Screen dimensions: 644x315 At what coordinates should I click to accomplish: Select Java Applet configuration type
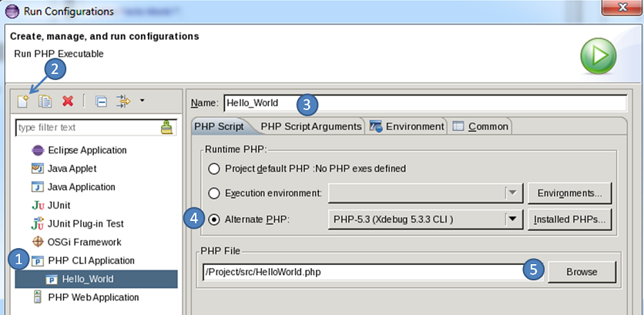point(72,169)
